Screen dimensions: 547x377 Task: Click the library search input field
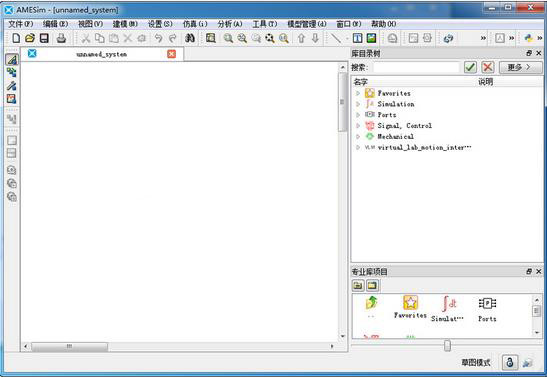(x=416, y=67)
